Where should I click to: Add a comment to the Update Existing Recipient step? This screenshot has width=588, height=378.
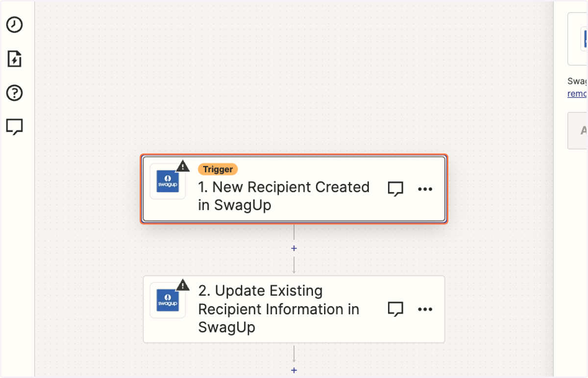click(395, 309)
